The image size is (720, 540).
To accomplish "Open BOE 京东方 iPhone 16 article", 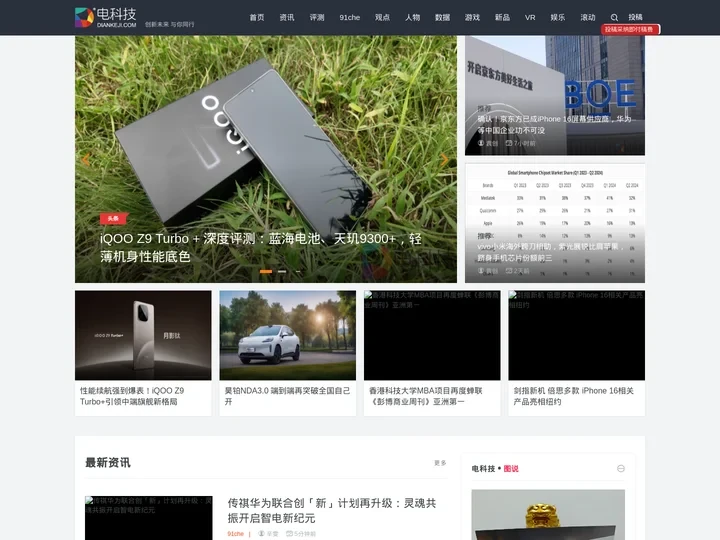I will click(x=555, y=95).
